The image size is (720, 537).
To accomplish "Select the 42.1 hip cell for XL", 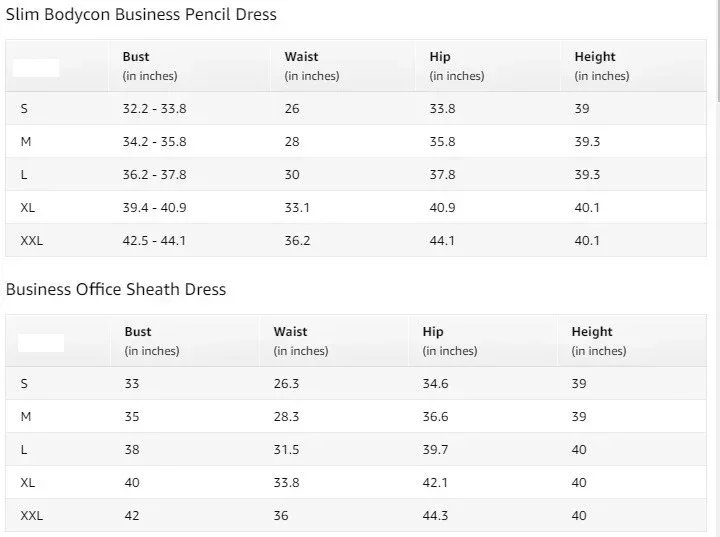I will click(435, 483).
